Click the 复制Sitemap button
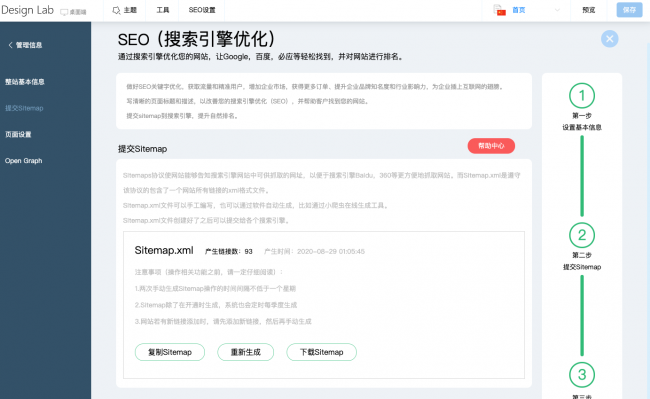The image size is (650, 399). [x=170, y=352]
